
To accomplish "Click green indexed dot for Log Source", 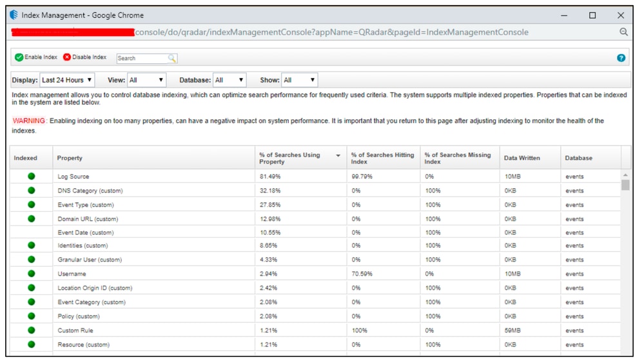I will (32, 176).
